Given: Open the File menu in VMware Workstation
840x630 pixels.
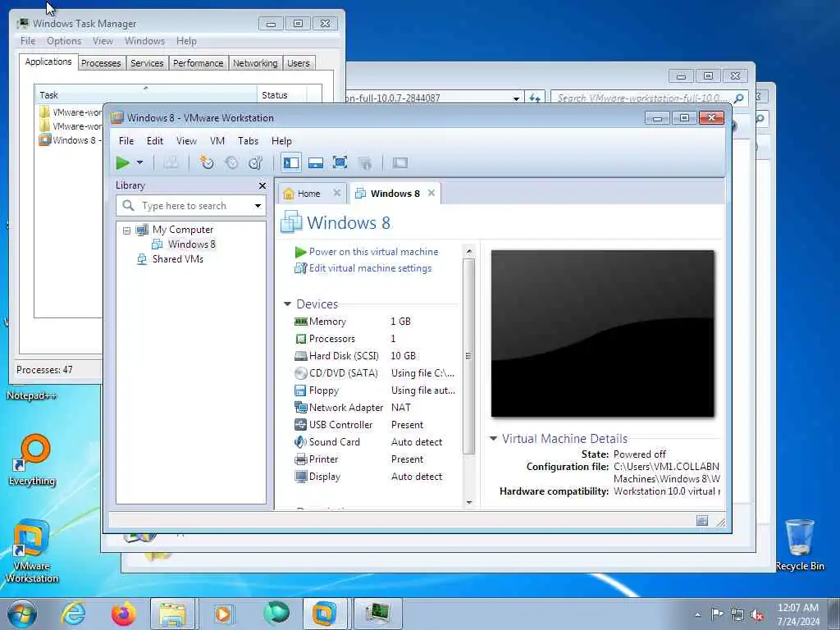Looking at the screenshot, I should (126, 141).
